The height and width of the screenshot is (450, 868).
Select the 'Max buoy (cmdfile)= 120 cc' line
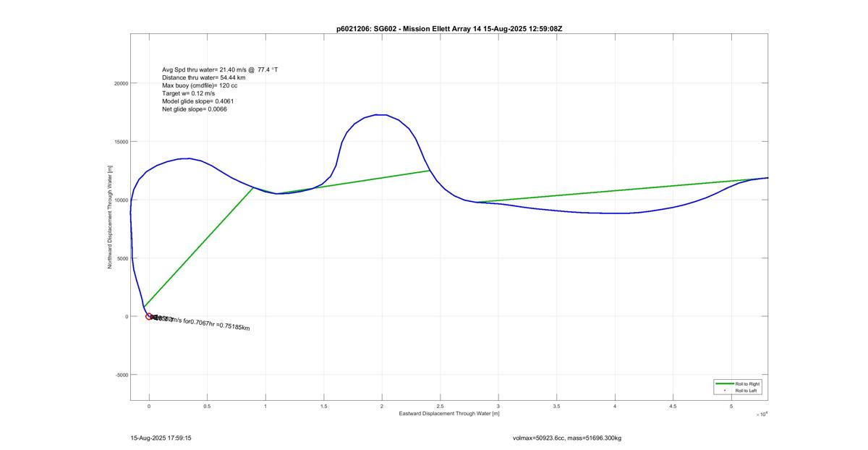pos(200,85)
